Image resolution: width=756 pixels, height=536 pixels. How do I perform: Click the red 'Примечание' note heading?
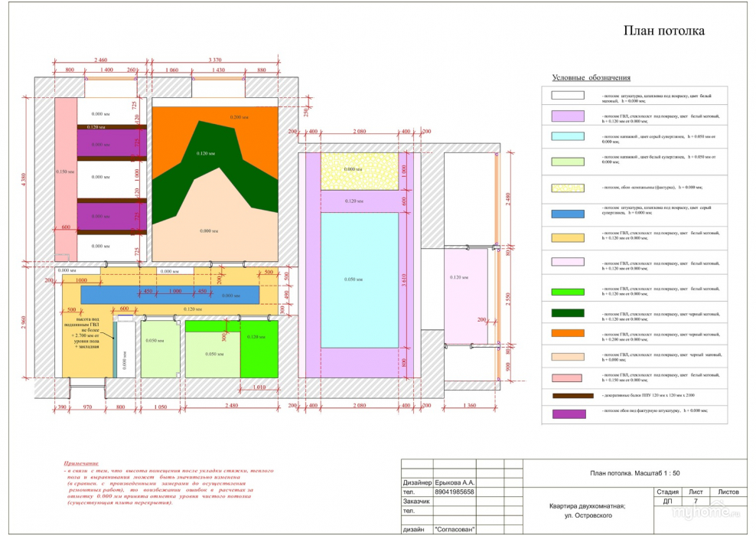point(81,463)
